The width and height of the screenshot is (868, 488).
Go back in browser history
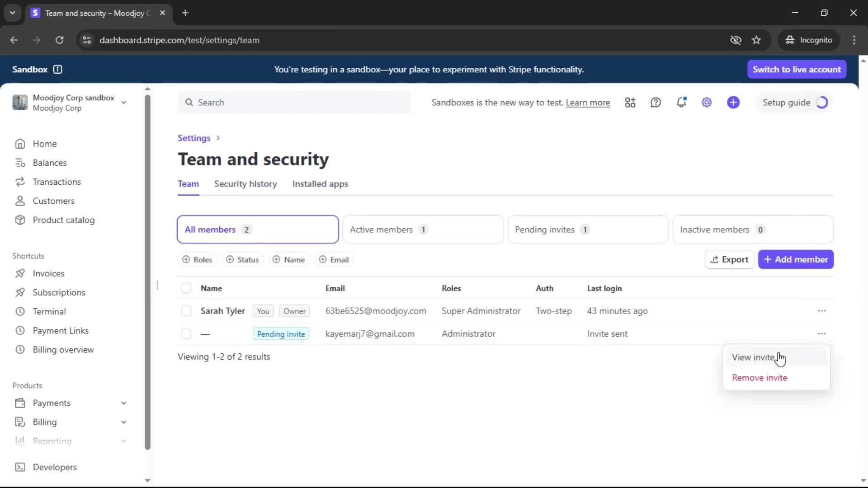pyautogui.click(x=14, y=40)
